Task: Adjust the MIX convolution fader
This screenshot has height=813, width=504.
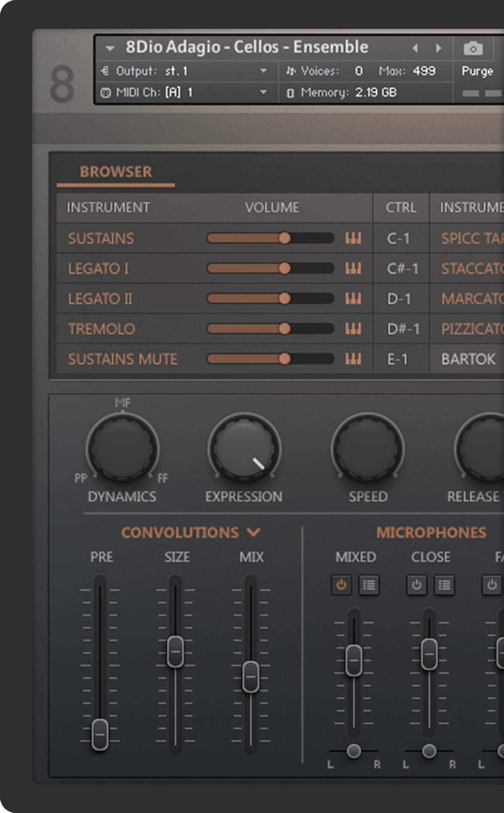Action: 251,677
